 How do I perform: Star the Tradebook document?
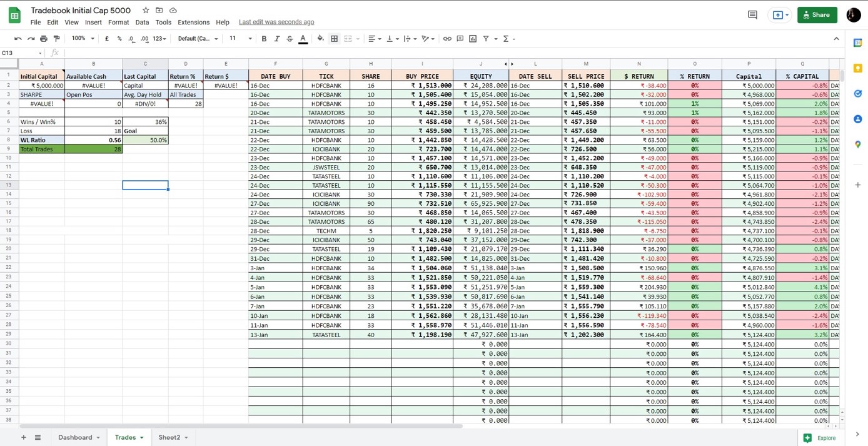tap(146, 11)
